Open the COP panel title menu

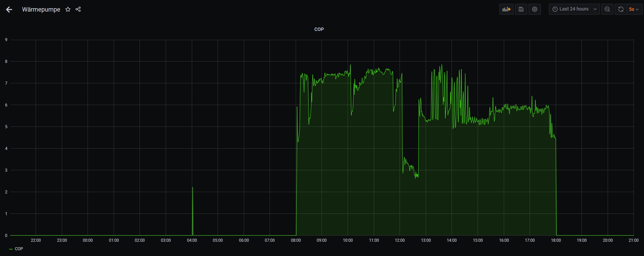pos(319,29)
